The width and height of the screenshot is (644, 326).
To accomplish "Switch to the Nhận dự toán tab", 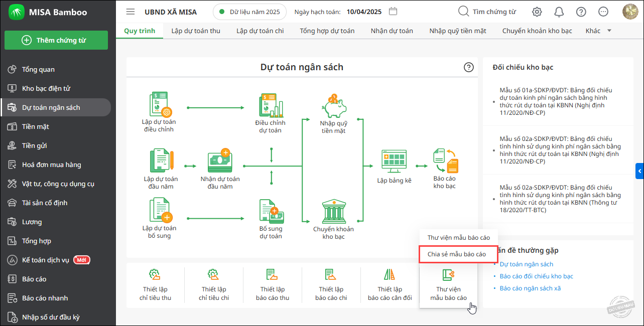I will [392, 31].
